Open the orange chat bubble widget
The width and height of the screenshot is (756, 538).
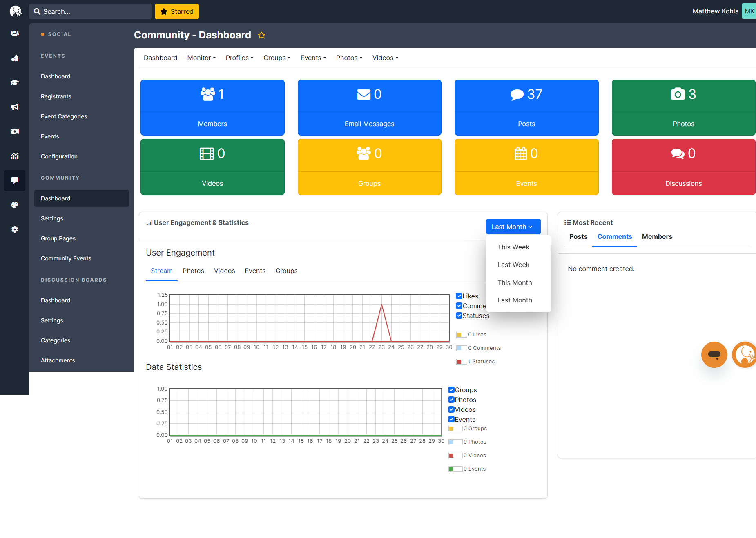click(714, 354)
